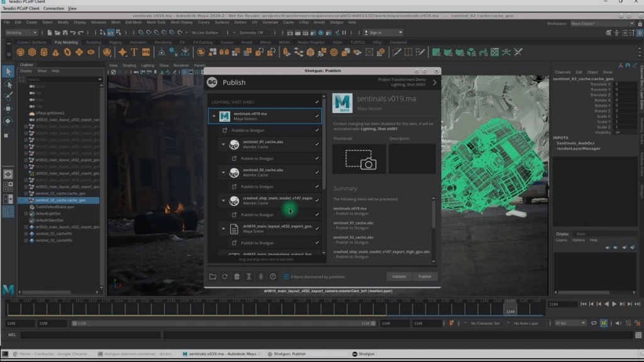Click frame 1144 marker on the time slider
Screen dimensions: 644x362
point(509,307)
